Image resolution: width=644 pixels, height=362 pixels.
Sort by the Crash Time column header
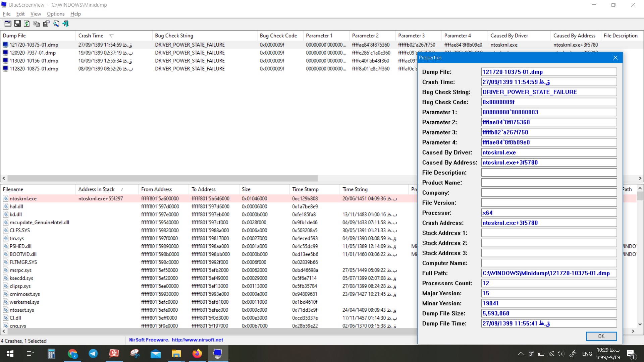pyautogui.click(x=91, y=36)
